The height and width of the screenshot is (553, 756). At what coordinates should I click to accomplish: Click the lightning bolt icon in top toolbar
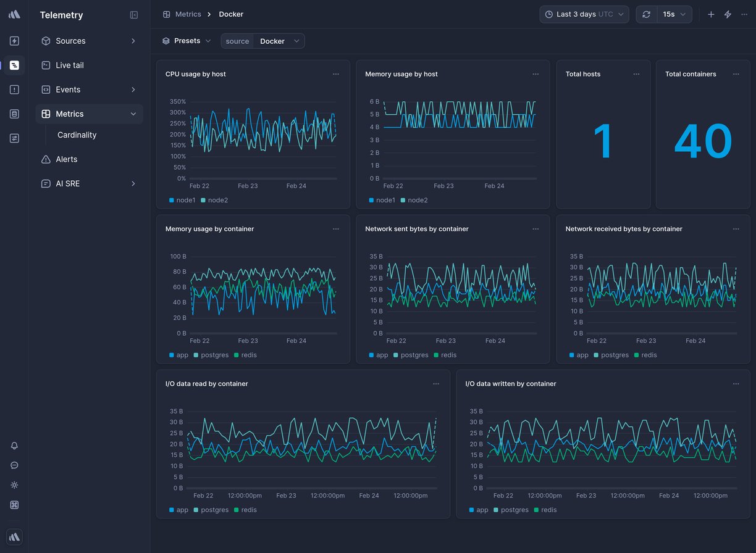pos(728,14)
